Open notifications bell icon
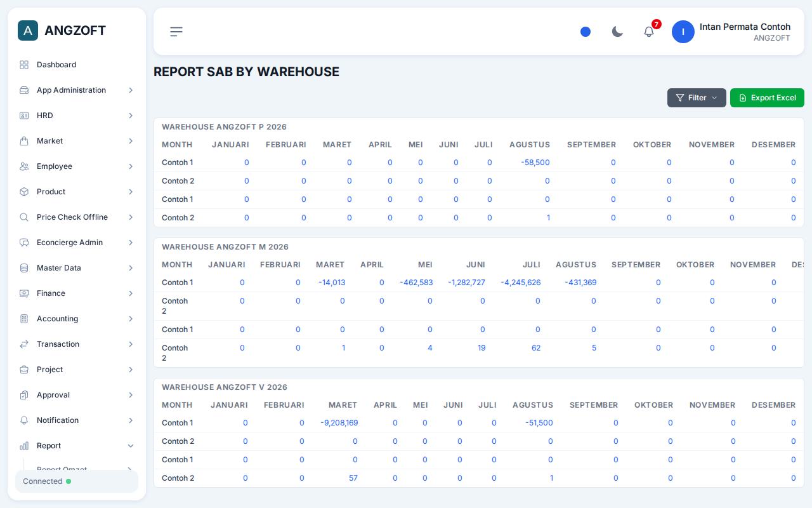Viewport: 812px width, 508px height. [649, 32]
